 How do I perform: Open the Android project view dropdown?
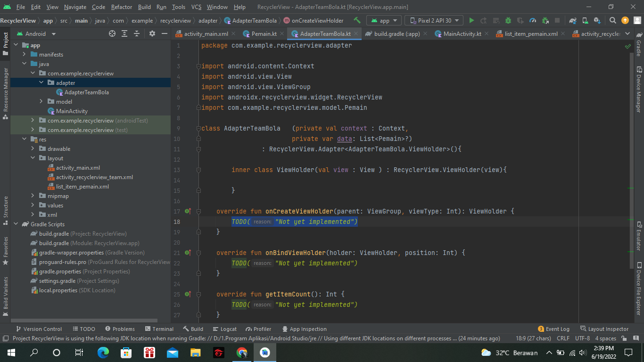point(36,33)
